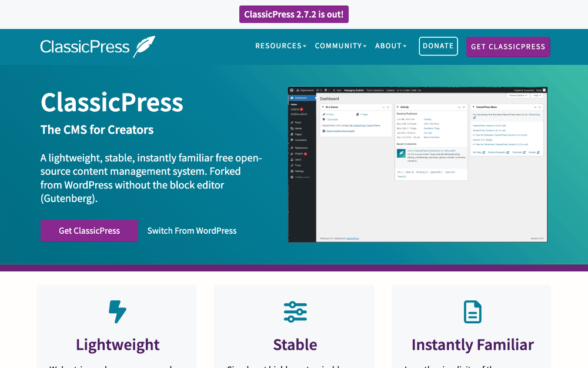Click the Dashboard title in screenshot
Screen dimensions: 588x368
[329, 99]
